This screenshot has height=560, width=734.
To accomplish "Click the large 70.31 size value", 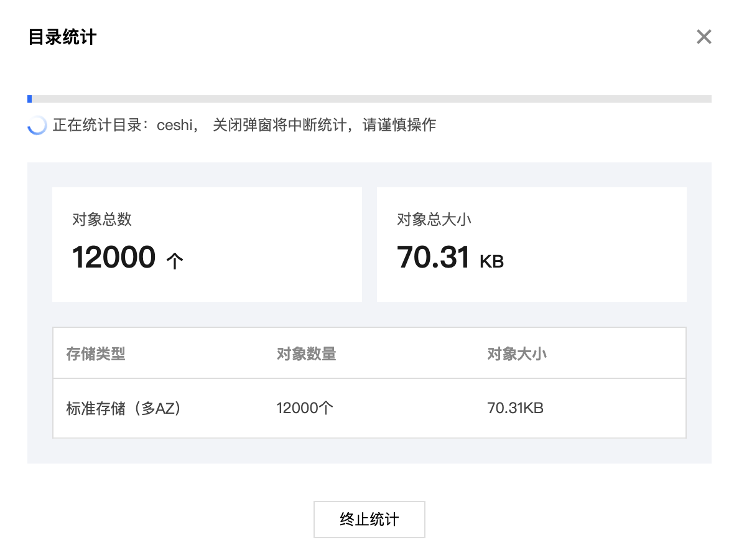I will (x=433, y=258).
